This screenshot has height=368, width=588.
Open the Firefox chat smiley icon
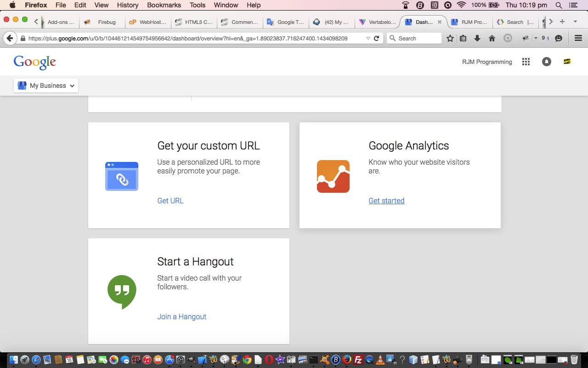tap(559, 38)
